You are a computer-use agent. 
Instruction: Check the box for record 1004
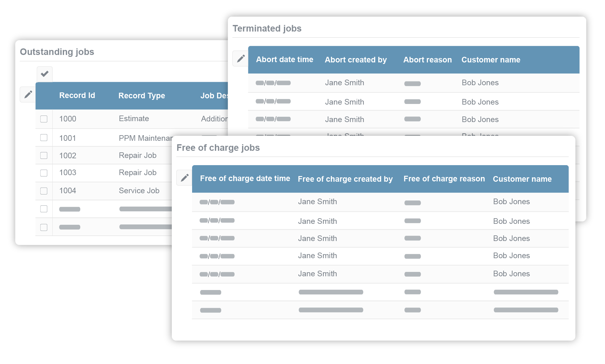click(x=44, y=191)
